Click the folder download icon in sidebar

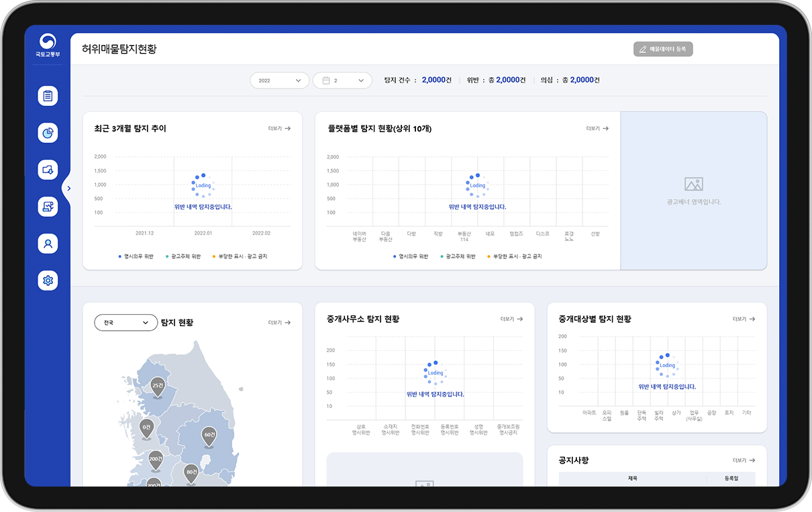tap(48, 170)
